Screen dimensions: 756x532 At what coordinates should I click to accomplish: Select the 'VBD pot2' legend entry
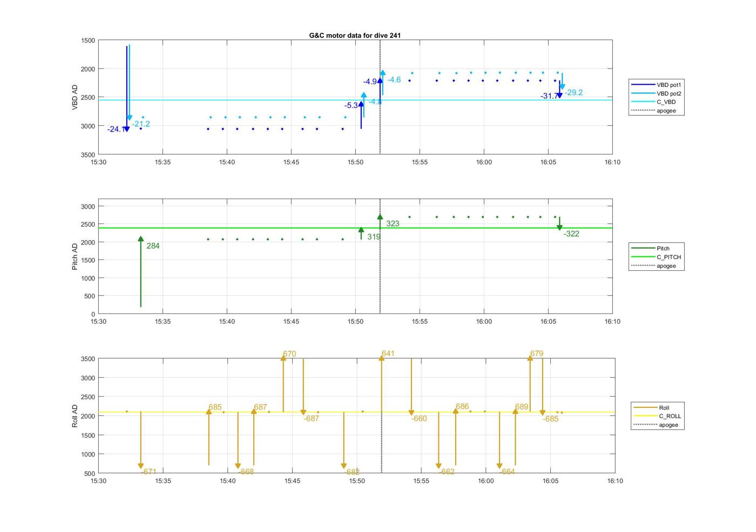pos(656,93)
